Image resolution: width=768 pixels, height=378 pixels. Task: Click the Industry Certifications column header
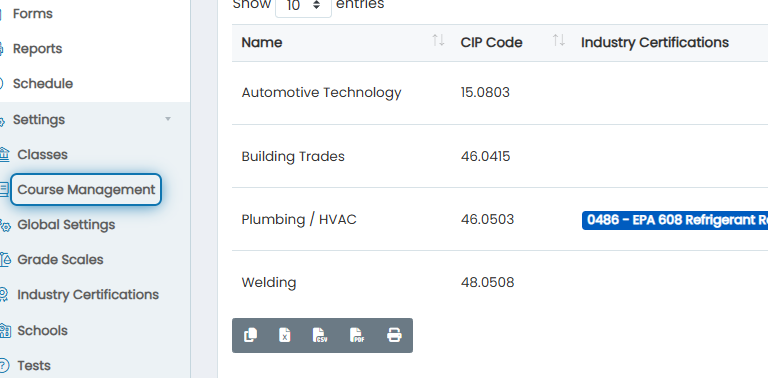point(655,43)
